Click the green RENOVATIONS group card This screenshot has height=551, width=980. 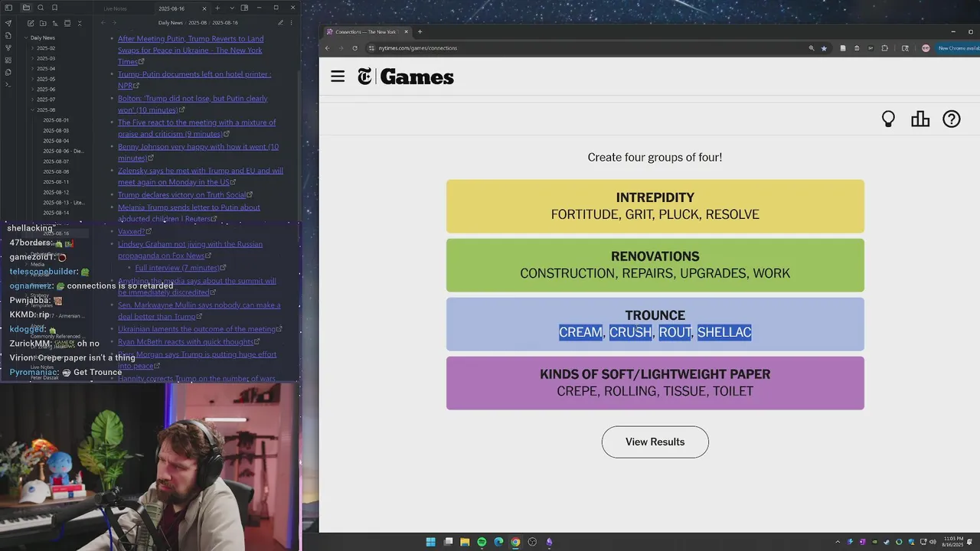[655, 266]
